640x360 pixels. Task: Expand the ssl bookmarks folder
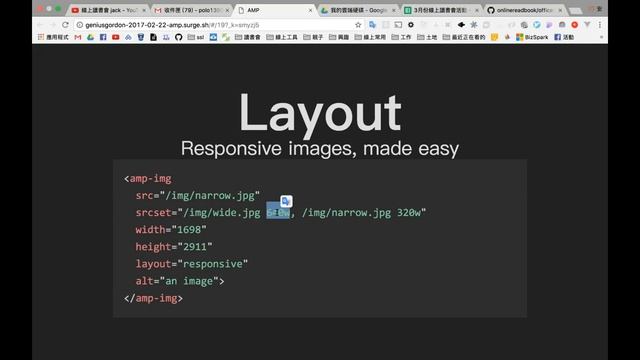point(196,37)
